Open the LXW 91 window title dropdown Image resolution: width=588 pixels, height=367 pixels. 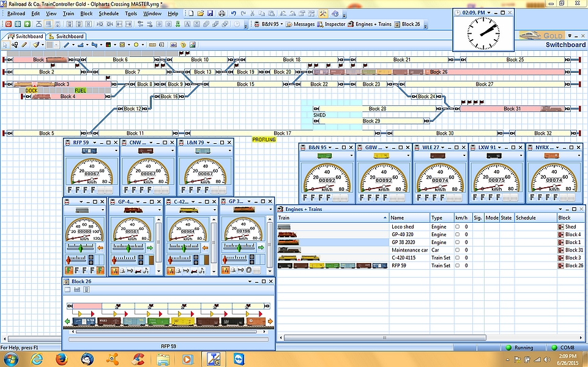coord(501,147)
